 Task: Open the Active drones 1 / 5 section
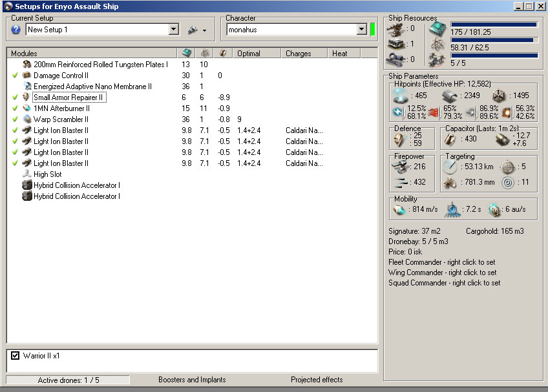(x=68, y=380)
